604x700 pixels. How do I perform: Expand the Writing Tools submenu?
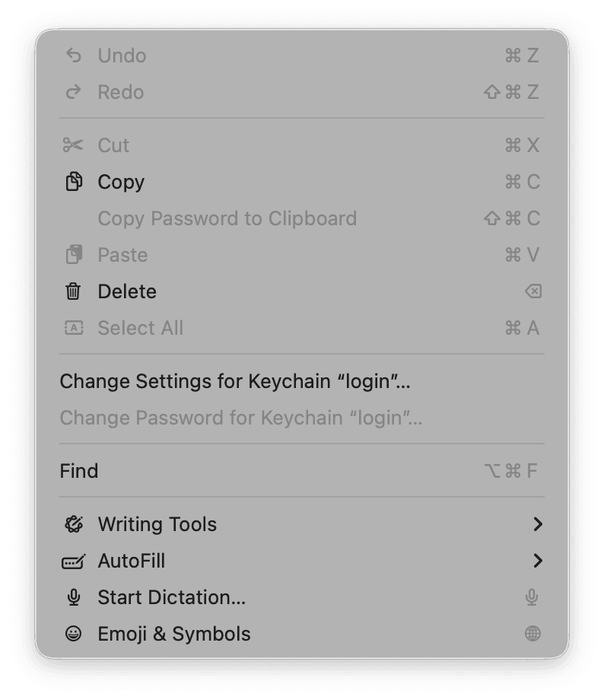point(539,524)
